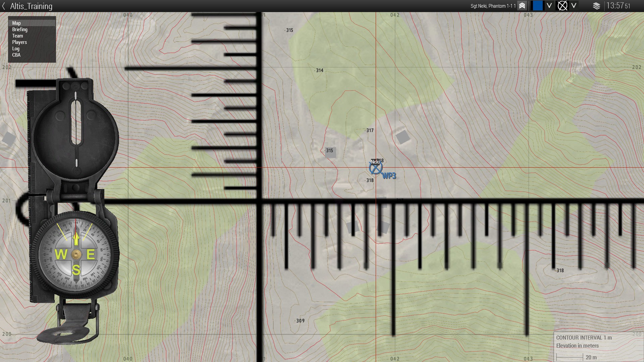Screen dimensions: 644x362
Task: Open the marker color dropdown arrow
Action: point(549,6)
